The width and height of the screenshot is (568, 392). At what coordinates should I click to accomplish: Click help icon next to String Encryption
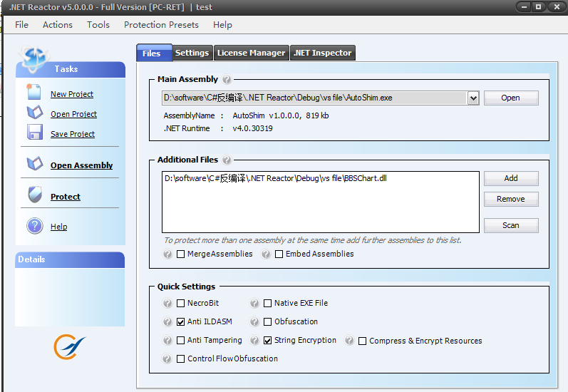coord(254,340)
